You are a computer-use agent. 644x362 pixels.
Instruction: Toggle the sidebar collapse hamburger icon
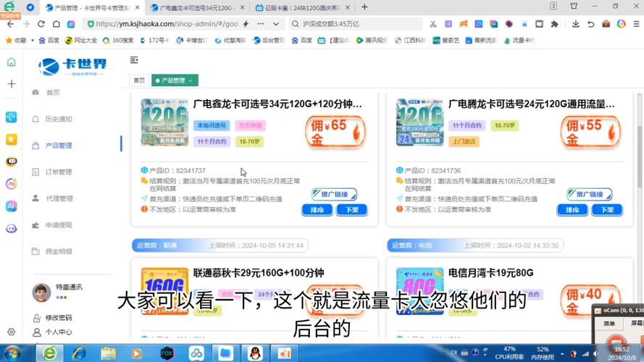[134, 60]
